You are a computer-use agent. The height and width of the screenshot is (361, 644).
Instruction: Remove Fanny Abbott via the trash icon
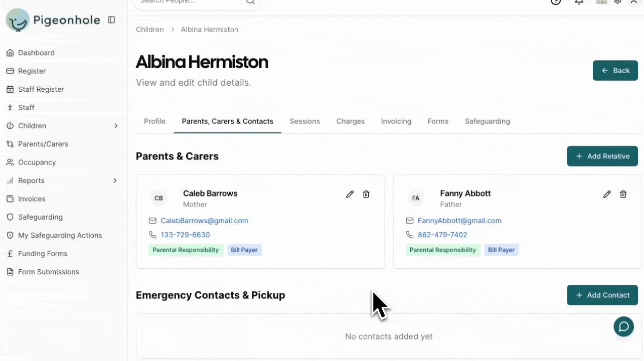click(623, 195)
